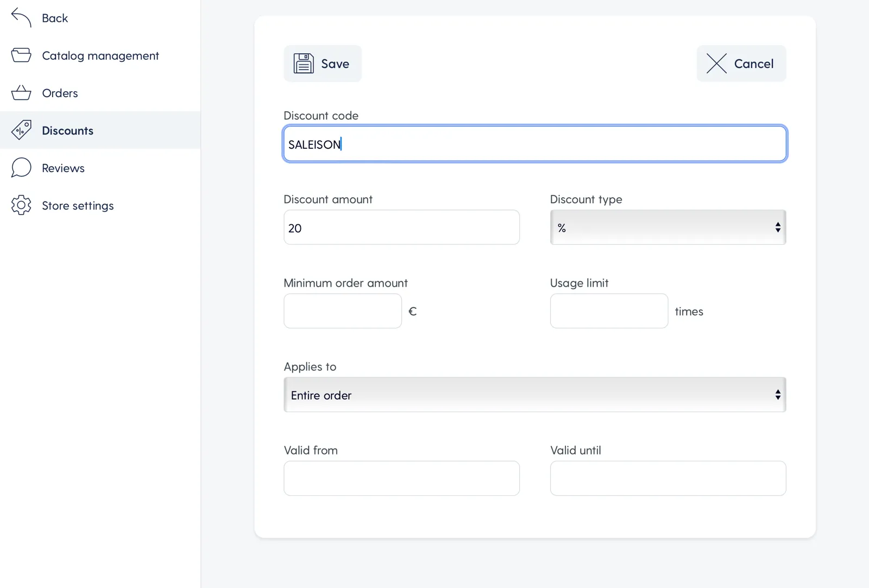Click the 'times' unit text
The width and height of the screenshot is (869, 588).
(x=689, y=312)
